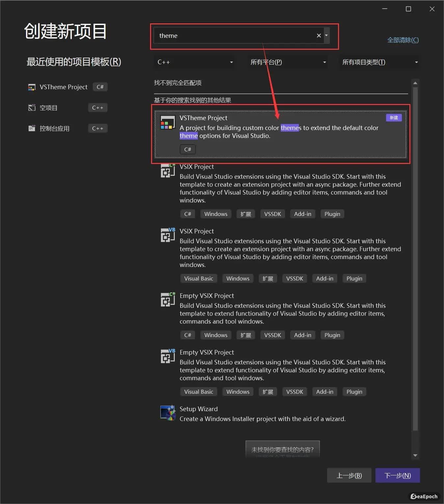Click the C# tag under VSTheme Project result
The width and height of the screenshot is (444, 504).
[188, 149]
